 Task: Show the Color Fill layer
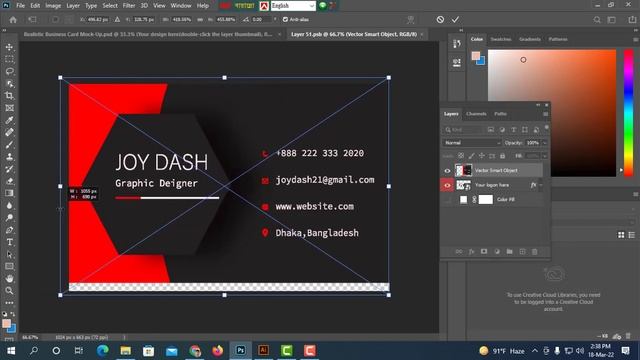tap(447, 200)
